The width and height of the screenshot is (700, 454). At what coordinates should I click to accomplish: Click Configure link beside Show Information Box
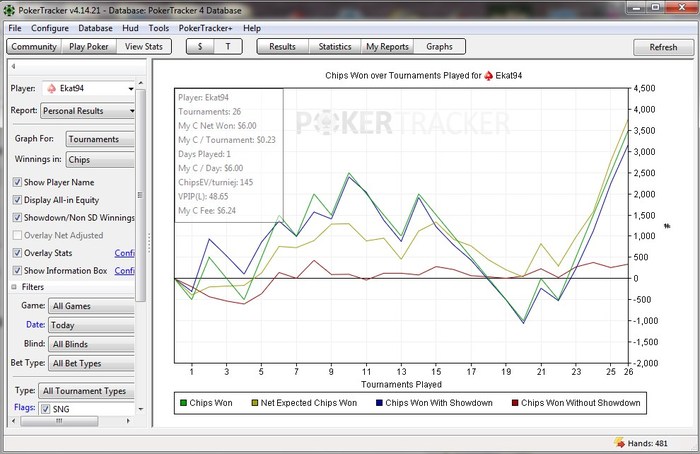tap(124, 271)
